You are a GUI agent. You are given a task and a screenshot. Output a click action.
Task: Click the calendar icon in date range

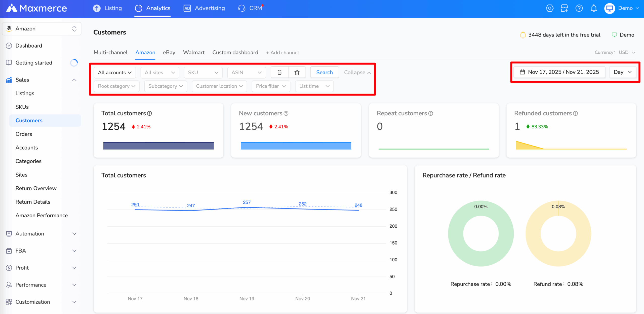coord(522,72)
